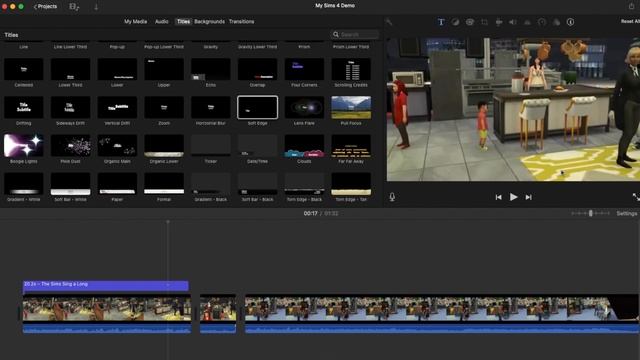Viewport: 640px width, 360px height.
Task: Select the Clouds title thumbnail
Action: [x=304, y=146]
